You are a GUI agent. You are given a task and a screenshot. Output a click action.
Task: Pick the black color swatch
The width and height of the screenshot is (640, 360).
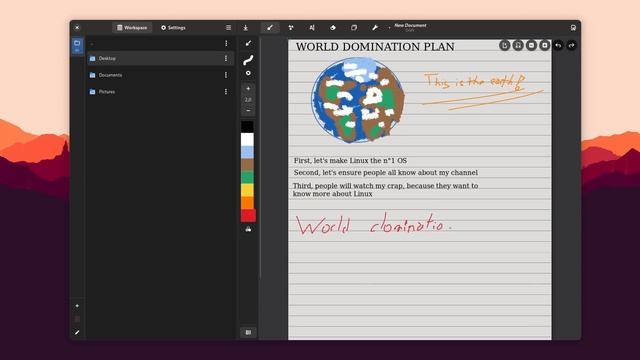(x=247, y=127)
